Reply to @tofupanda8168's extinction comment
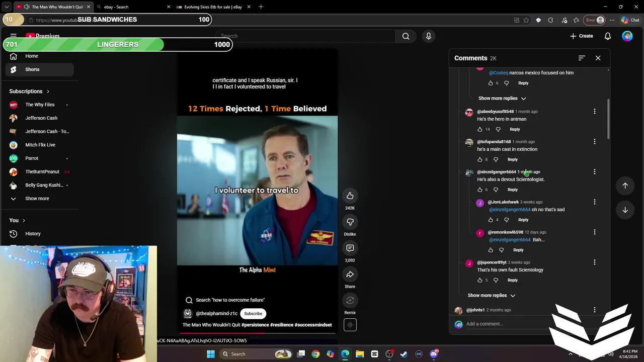 pos(512,159)
